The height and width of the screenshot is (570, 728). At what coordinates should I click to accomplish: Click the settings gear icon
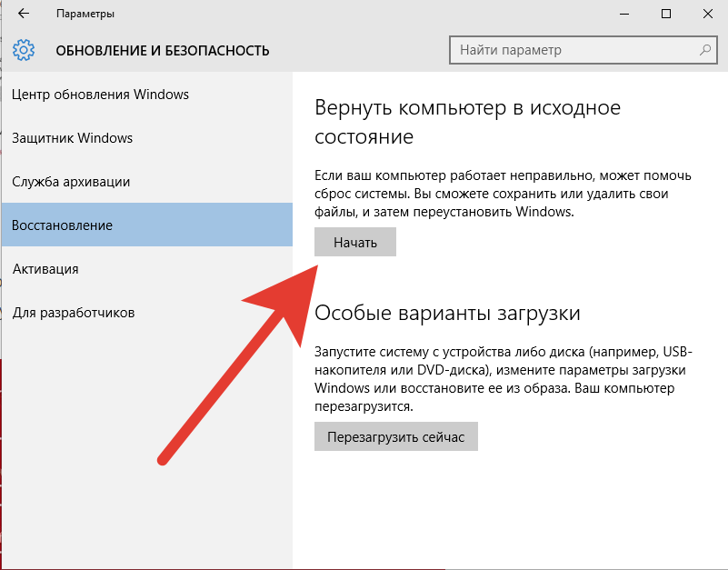click(24, 50)
